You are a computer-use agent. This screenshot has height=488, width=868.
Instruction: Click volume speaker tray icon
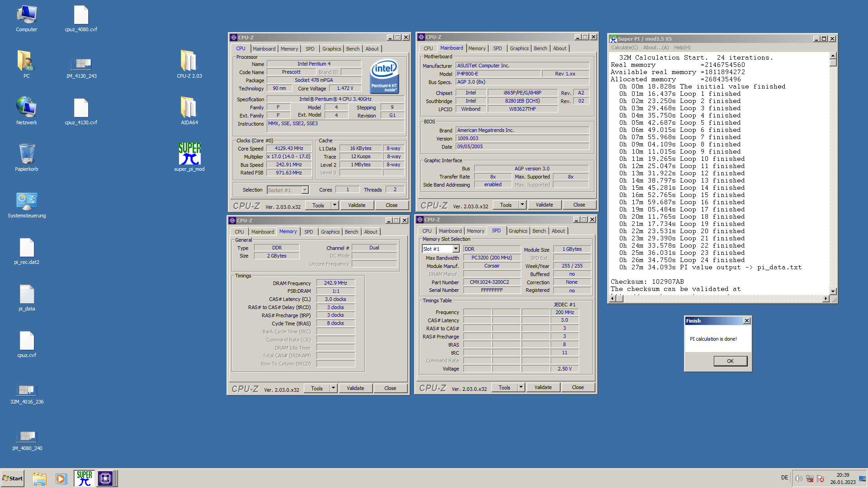(x=799, y=479)
